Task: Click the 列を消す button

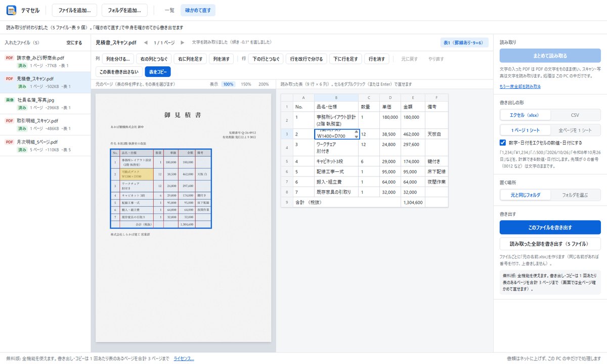Action: coord(221,59)
